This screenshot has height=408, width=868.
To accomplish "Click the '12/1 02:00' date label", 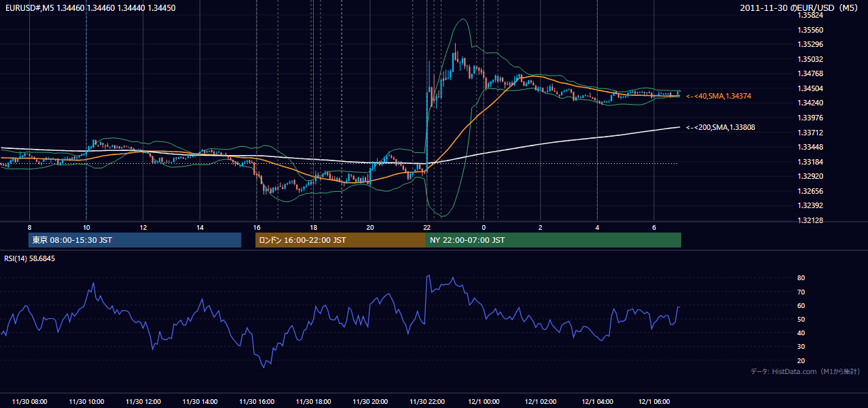I will point(541,402).
